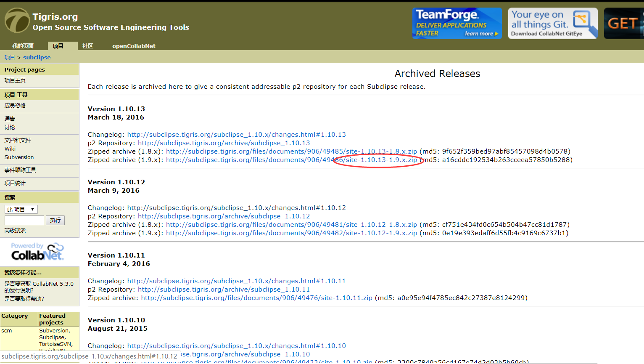The width and height of the screenshot is (644, 364).
Task: Click the scm category cell
Action: coord(7,331)
